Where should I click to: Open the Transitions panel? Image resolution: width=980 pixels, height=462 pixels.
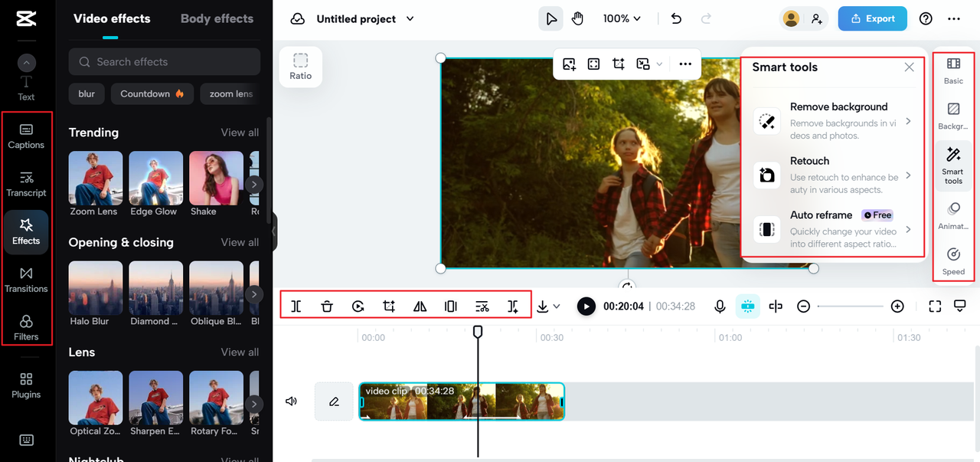coord(26,280)
